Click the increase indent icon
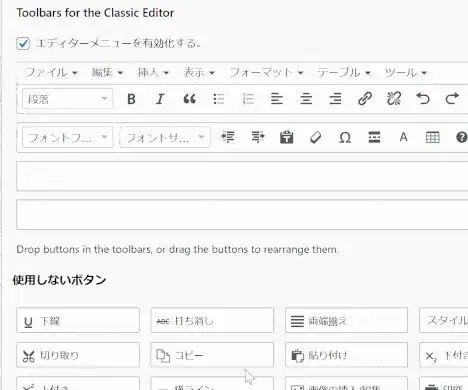Image resolution: width=468 pixels, height=390 pixels. (x=258, y=137)
